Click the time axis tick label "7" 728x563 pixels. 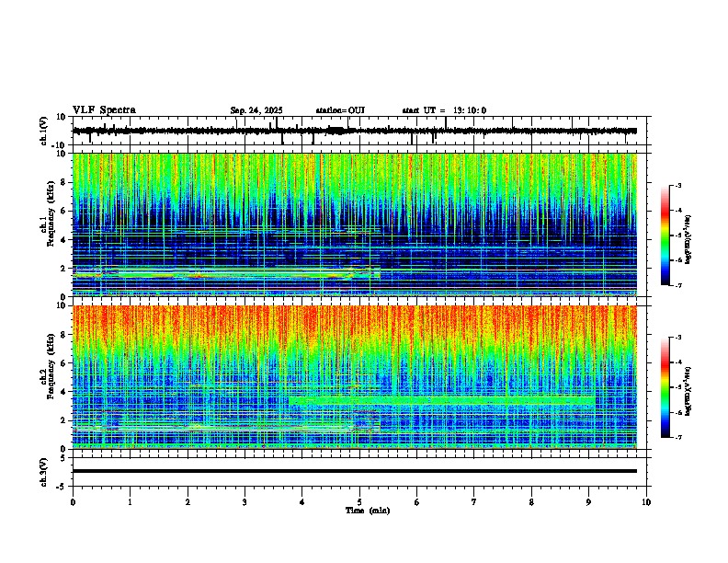(474, 502)
